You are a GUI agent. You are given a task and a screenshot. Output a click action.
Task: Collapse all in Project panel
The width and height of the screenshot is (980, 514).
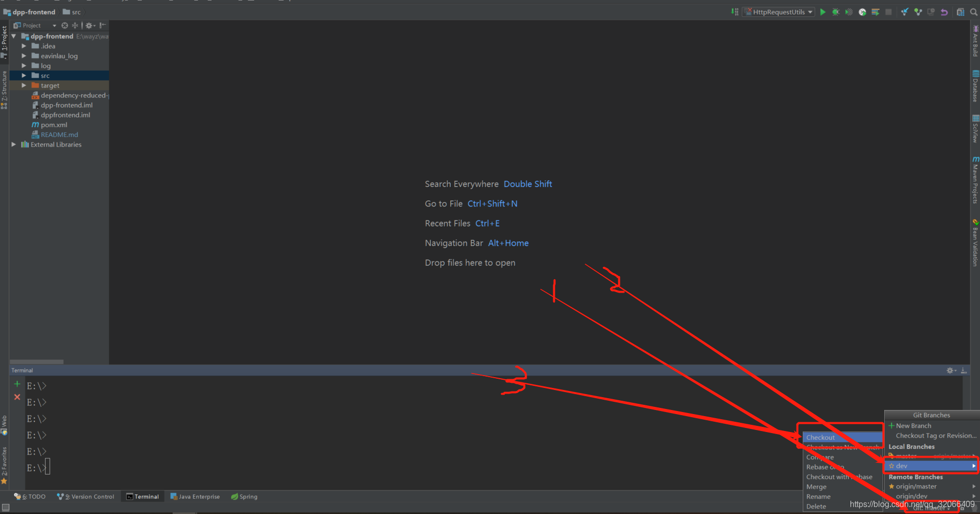click(x=75, y=25)
